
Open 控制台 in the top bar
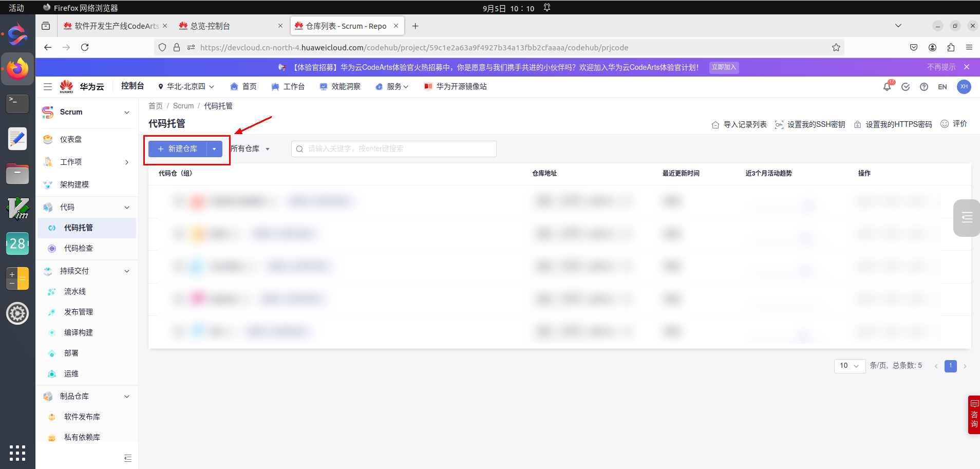click(133, 86)
